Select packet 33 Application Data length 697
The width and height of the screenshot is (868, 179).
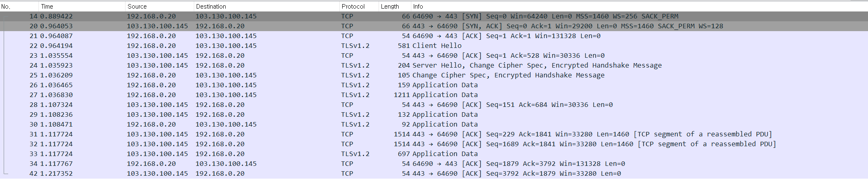[x=434, y=154]
